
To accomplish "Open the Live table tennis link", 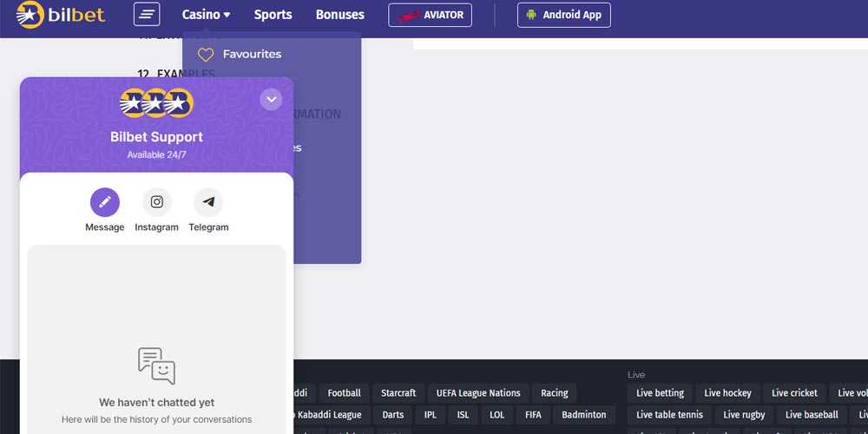I will [669, 415].
